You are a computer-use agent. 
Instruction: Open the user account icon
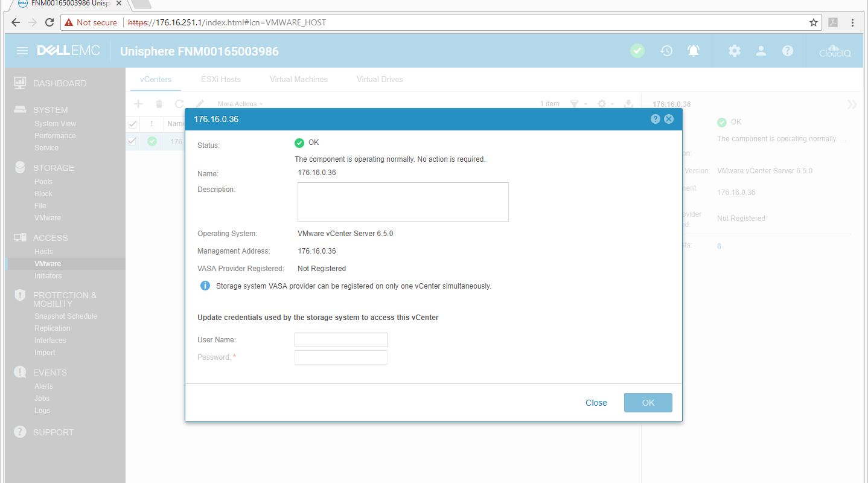(x=761, y=51)
